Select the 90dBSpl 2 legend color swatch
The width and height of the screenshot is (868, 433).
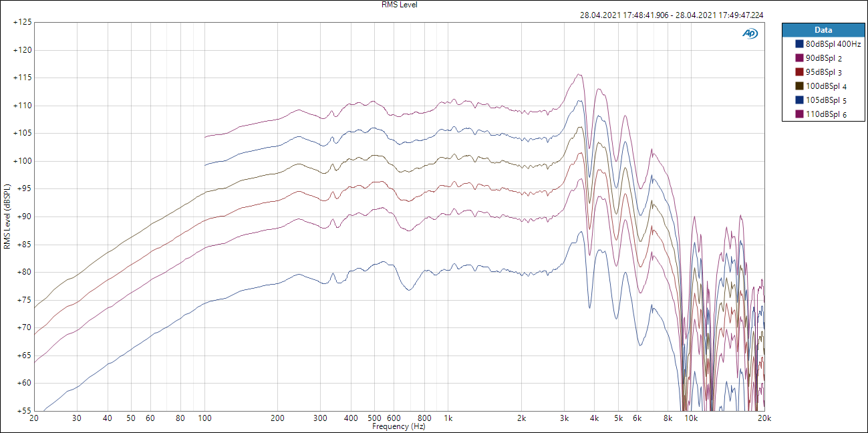coord(799,58)
